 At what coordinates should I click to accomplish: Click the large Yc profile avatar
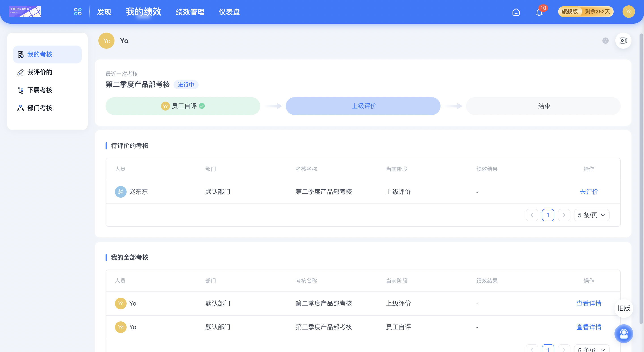[x=106, y=41]
